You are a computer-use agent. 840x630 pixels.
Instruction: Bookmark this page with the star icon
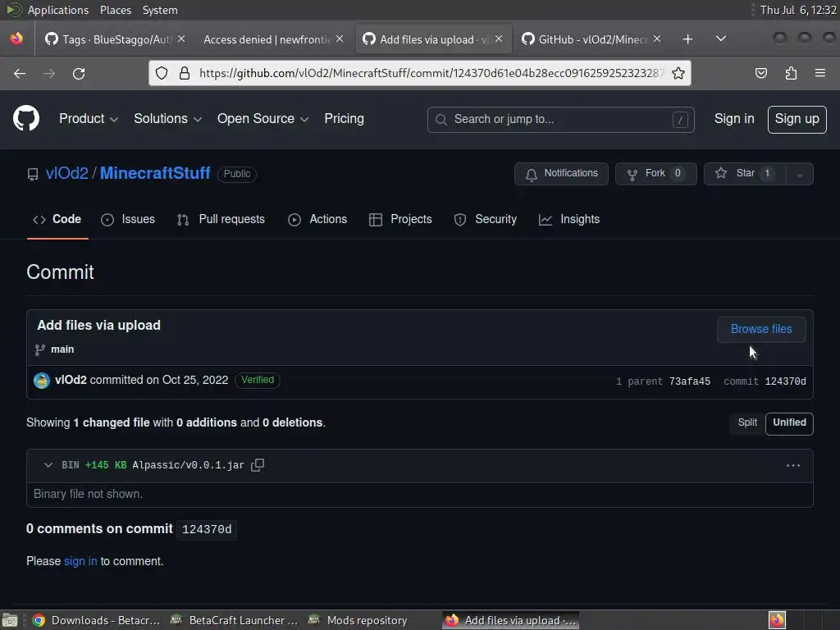click(x=678, y=73)
